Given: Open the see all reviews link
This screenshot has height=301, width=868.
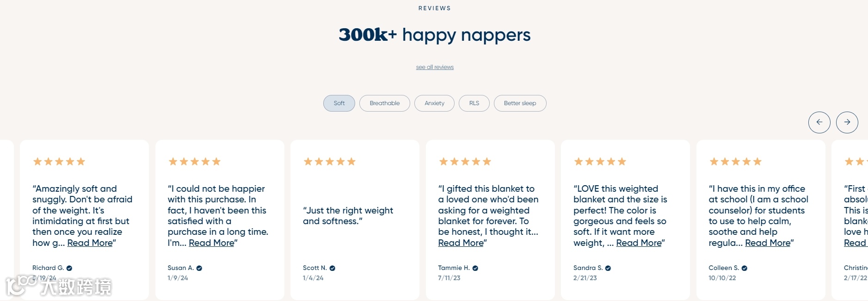Looking at the screenshot, I should (435, 67).
